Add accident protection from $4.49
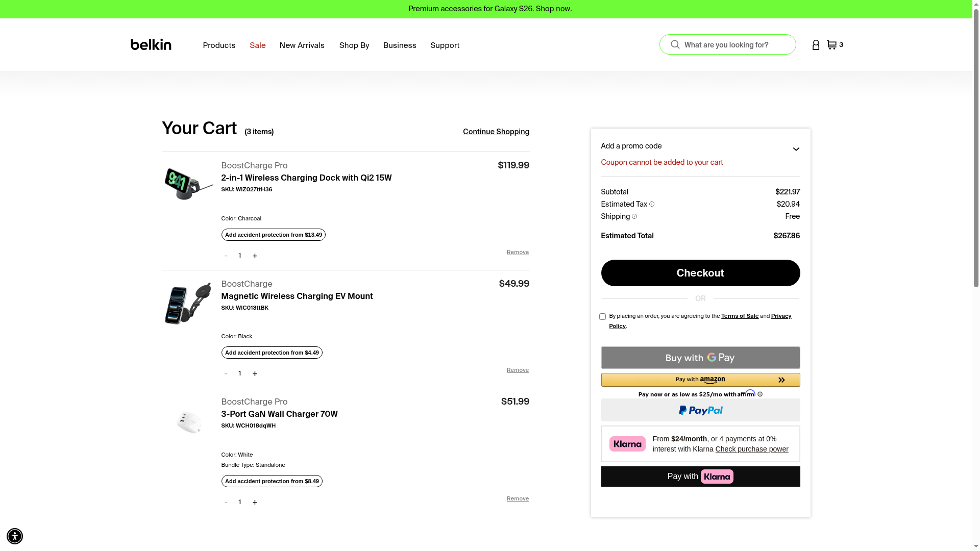 272,353
